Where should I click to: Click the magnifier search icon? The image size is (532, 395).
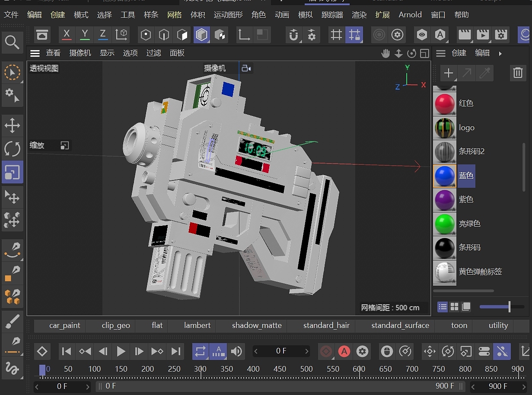point(12,42)
